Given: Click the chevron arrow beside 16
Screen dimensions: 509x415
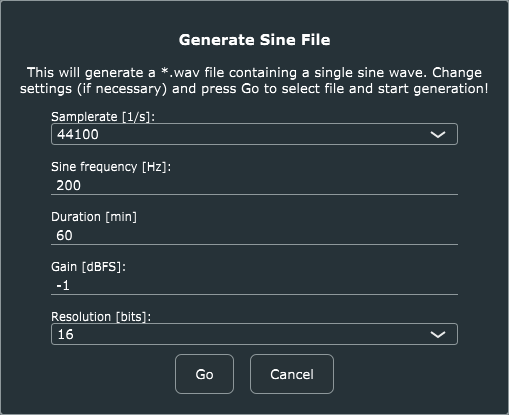Looking at the screenshot, I should click(438, 334).
